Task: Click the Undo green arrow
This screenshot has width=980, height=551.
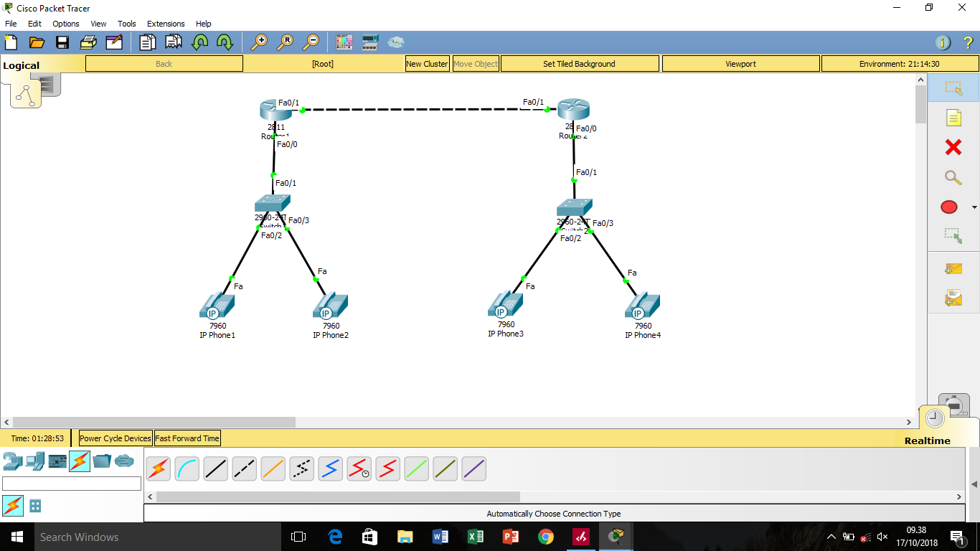Action: [199, 42]
